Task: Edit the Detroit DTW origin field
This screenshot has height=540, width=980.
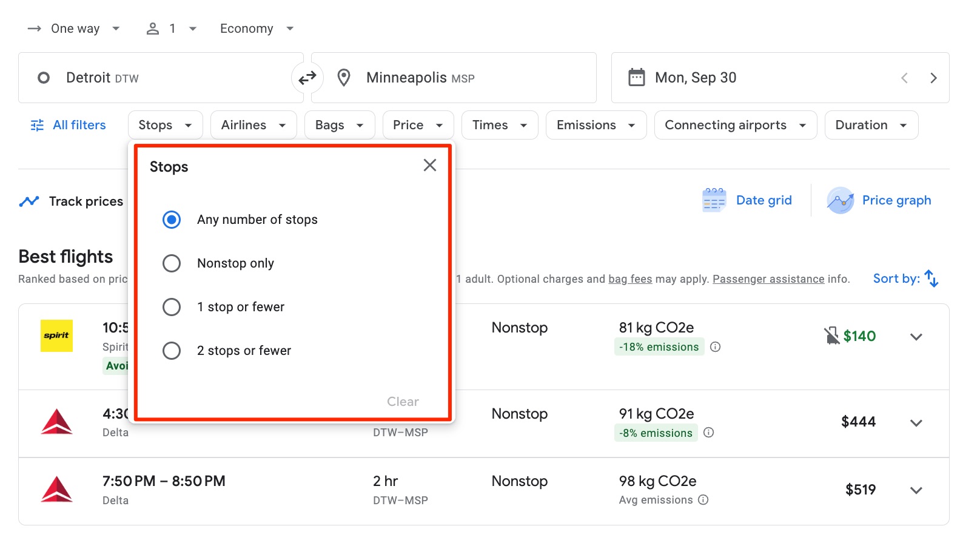Action: point(161,78)
